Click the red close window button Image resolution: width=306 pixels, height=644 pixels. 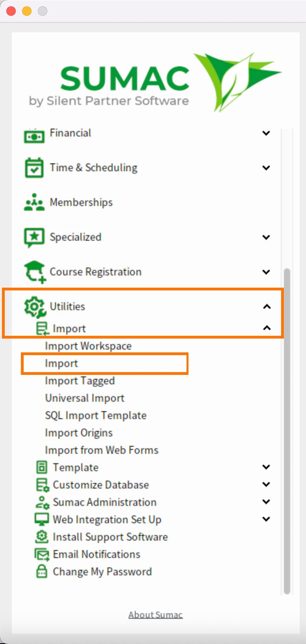pyautogui.click(x=11, y=11)
